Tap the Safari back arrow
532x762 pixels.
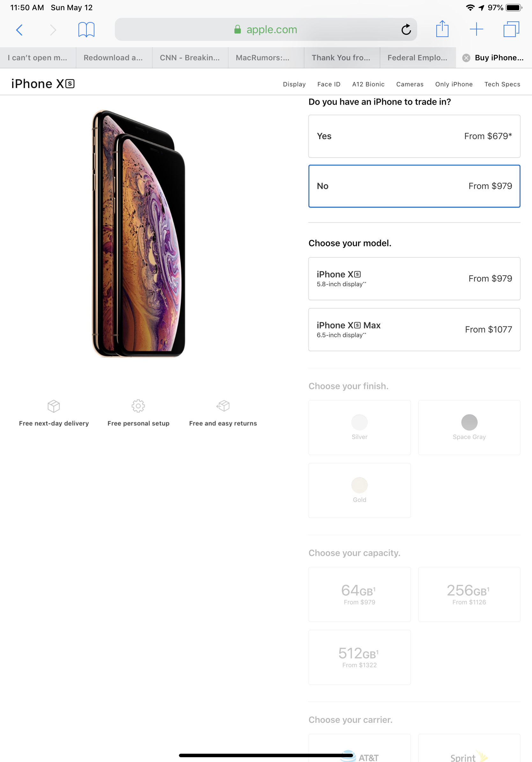point(19,30)
